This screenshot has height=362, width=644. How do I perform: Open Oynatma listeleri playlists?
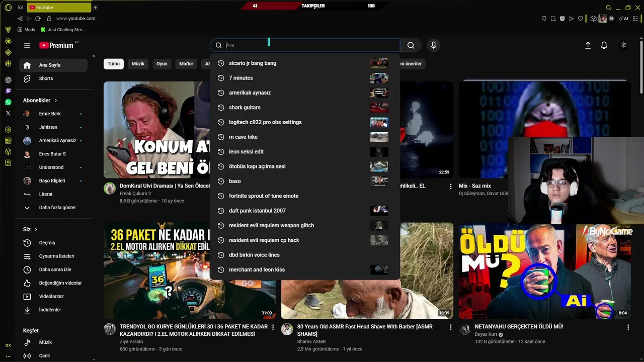tap(53, 256)
